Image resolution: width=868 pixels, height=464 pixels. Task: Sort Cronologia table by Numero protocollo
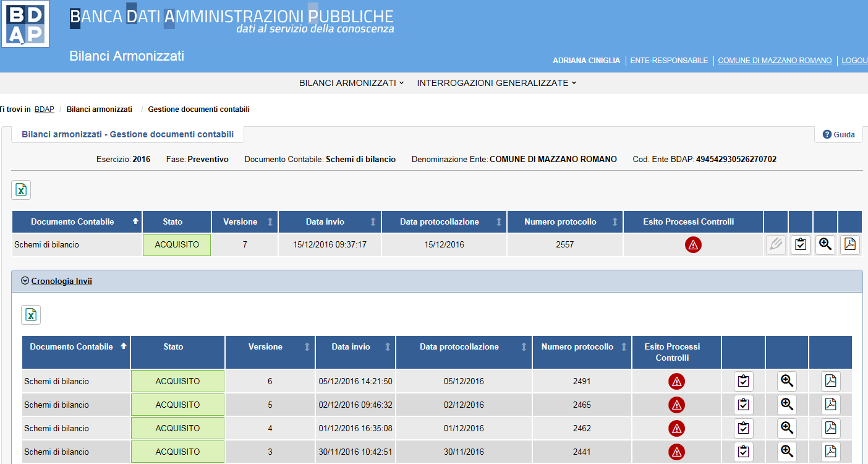click(x=582, y=353)
